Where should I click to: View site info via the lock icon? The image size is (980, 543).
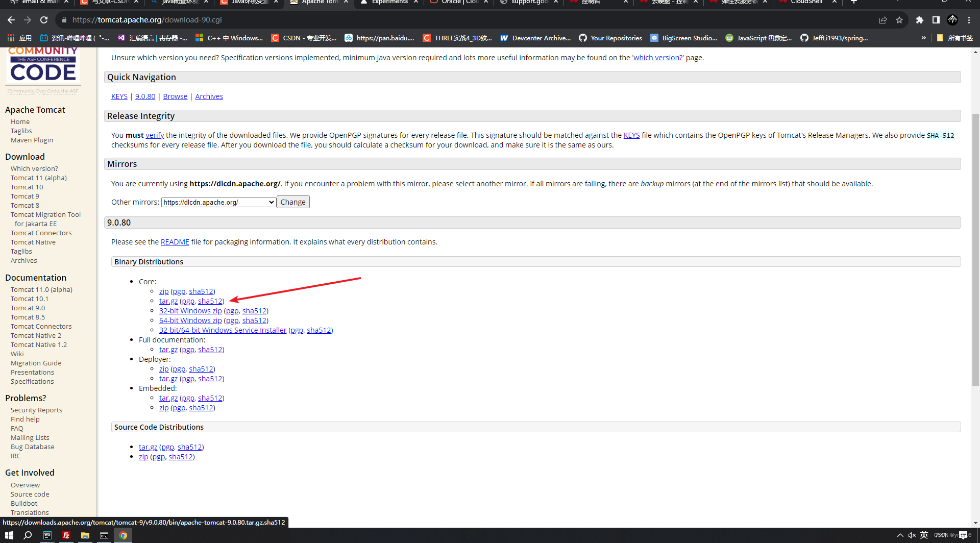point(64,20)
